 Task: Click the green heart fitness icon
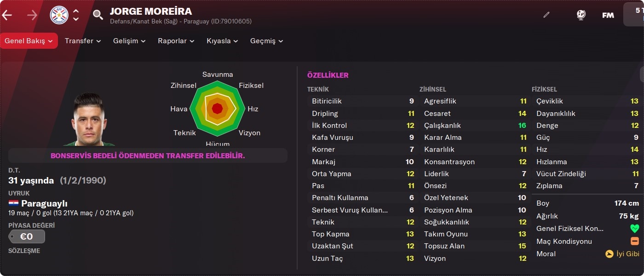coord(635,229)
